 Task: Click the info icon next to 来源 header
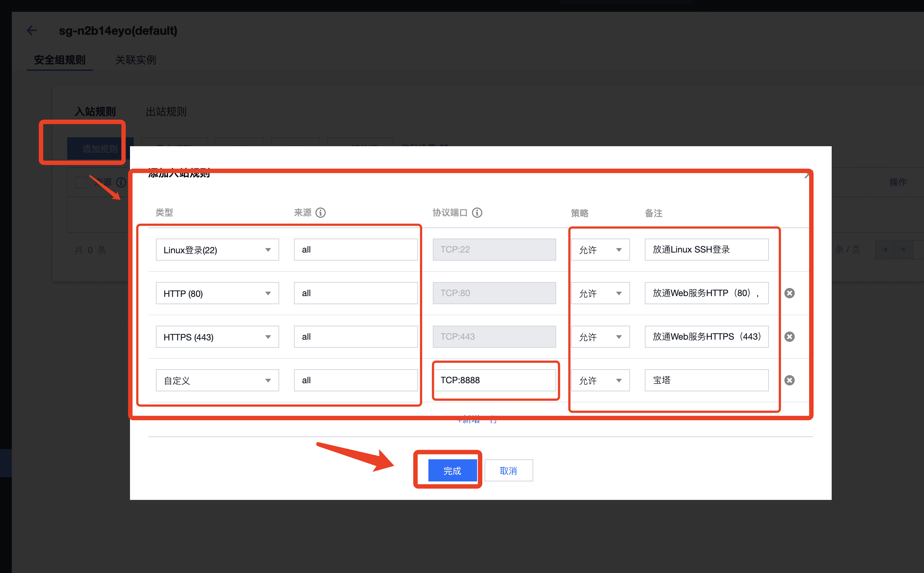[321, 213]
